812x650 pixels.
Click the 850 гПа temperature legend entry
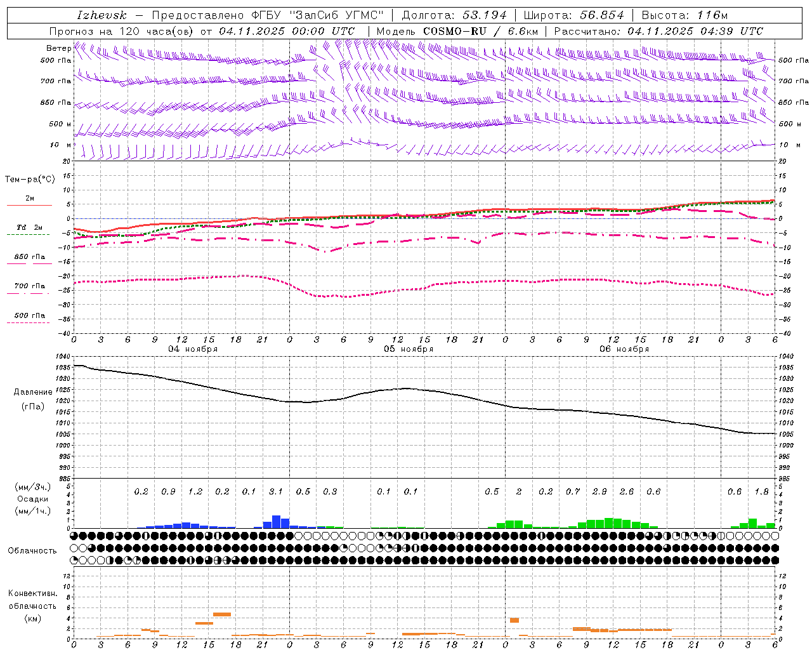(x=30, y=257)
